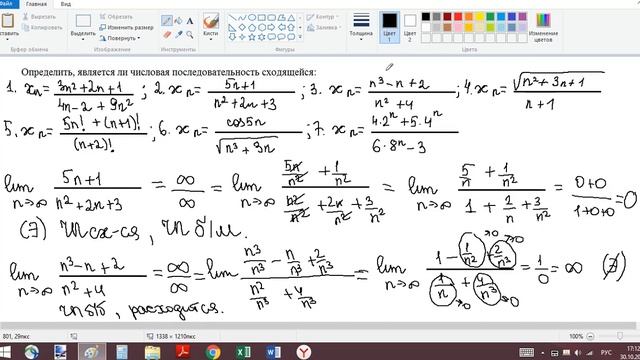Screen dimensions: 640x360
Task: Click the Обрезать crop command
Action: [116, 17]
